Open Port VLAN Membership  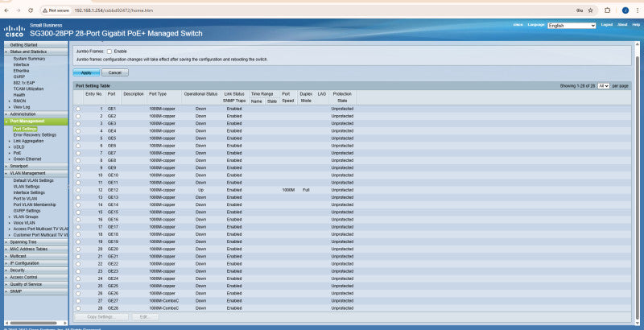click(x=35, y=204)
